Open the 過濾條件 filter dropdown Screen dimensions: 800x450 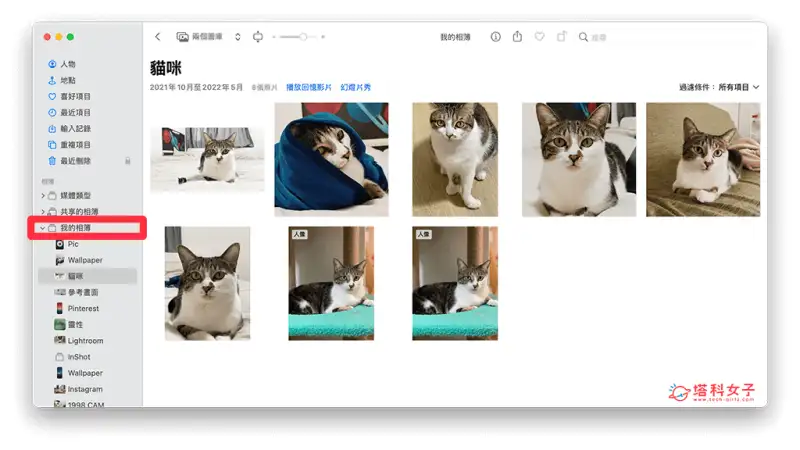click(719, 87)
